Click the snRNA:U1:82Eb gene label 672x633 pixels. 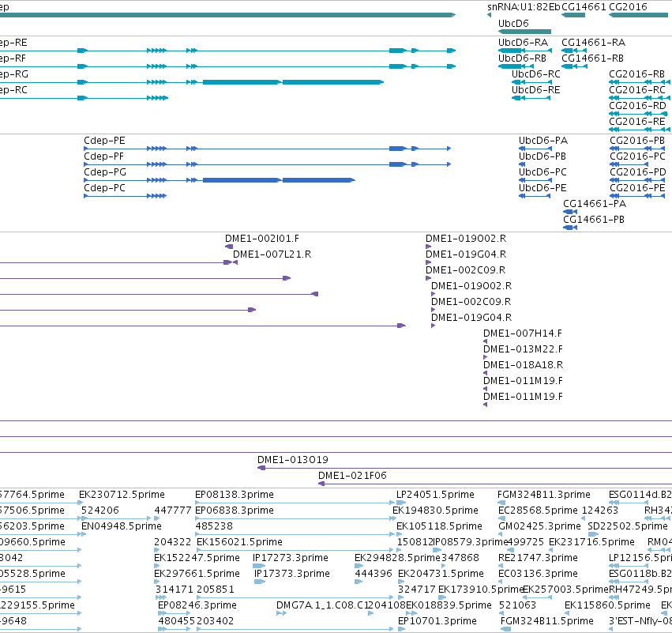[524, 7]
